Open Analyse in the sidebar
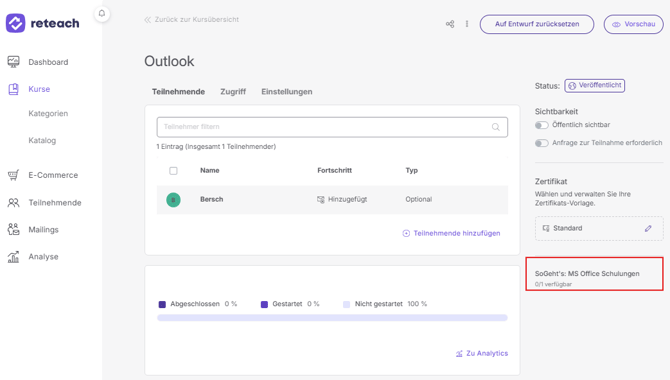The image size is (670, 380). [x=43, y=256]
